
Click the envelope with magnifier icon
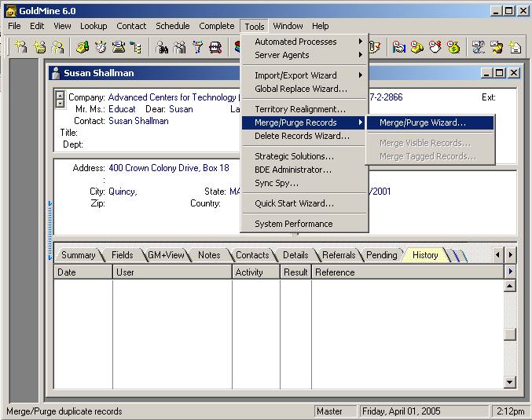[x=479, y=47]
